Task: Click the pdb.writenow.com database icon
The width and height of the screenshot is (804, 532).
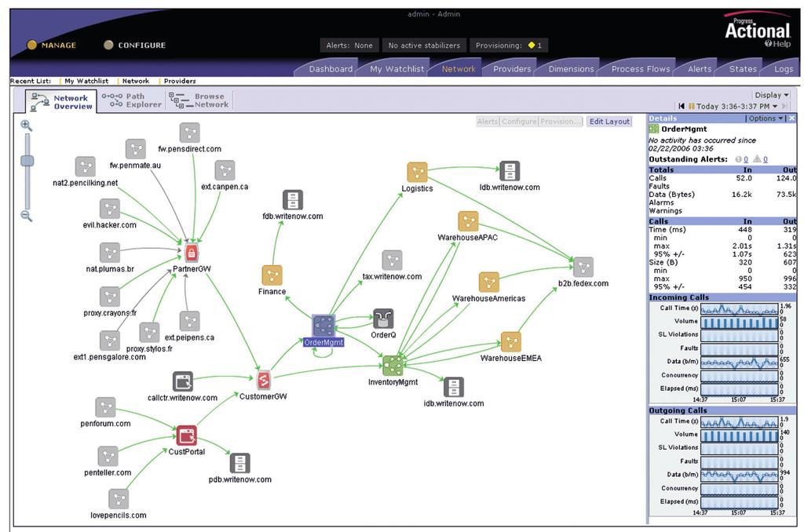Action: [x=240, y=463]
